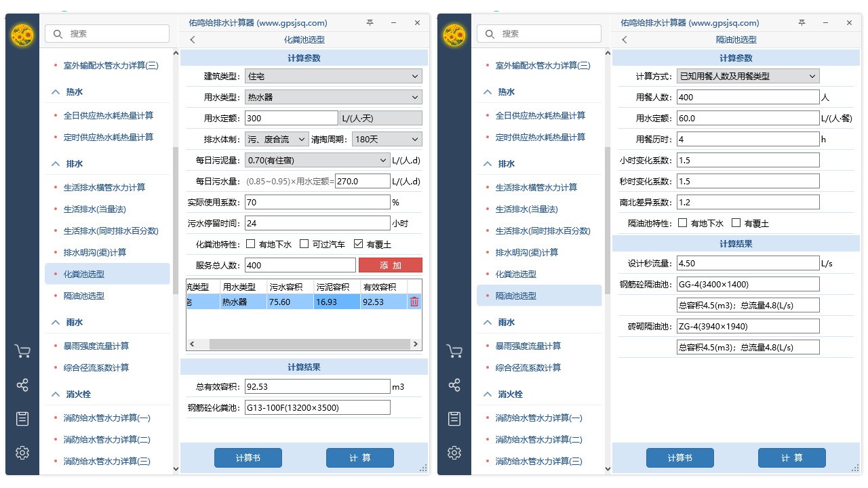Enable 有地下 in 隔油池特性

(x=683, y=222)
